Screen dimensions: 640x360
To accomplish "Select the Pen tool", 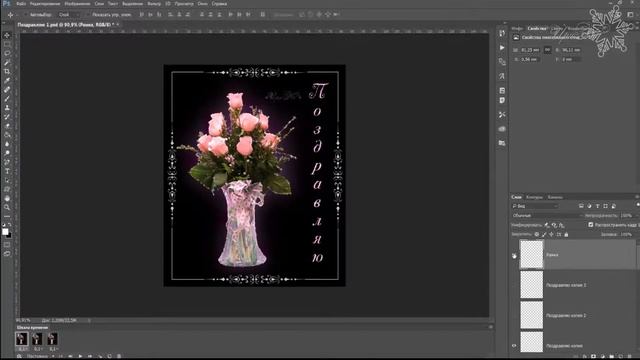I will pos(7,162).
